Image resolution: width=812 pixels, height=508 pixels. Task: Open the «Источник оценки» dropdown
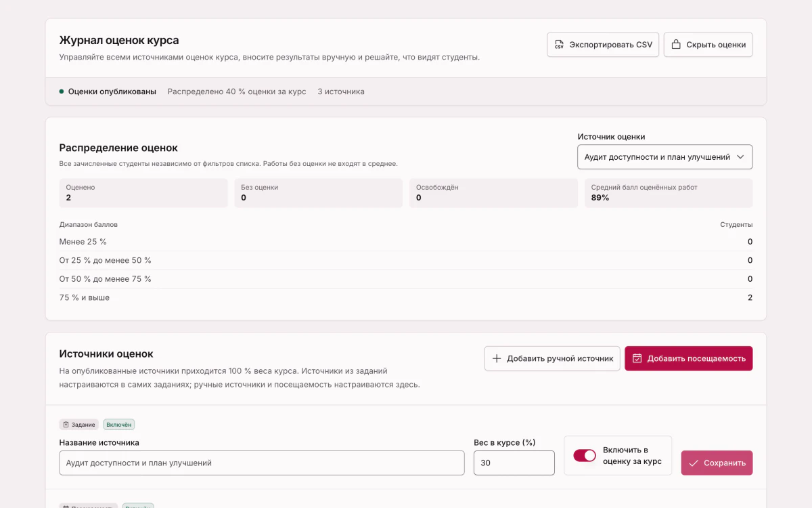[665, 156]
